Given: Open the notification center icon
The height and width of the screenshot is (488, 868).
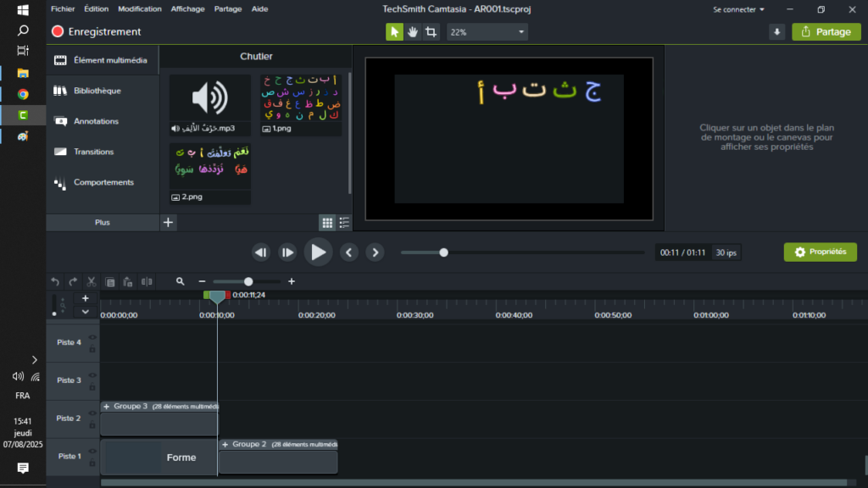Looking at the screenshot, I should [23, 468].
